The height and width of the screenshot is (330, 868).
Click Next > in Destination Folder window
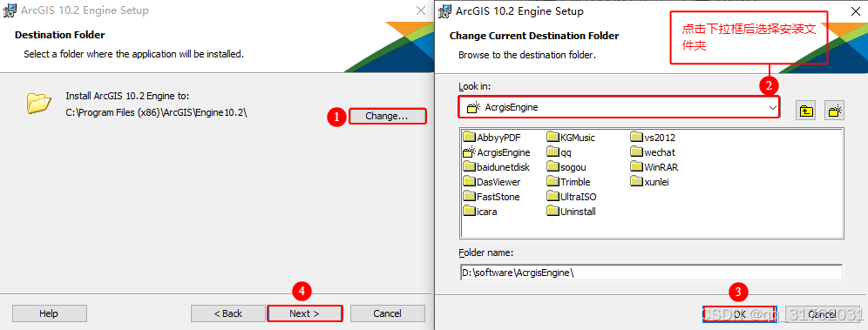click(x=304, y=313)
